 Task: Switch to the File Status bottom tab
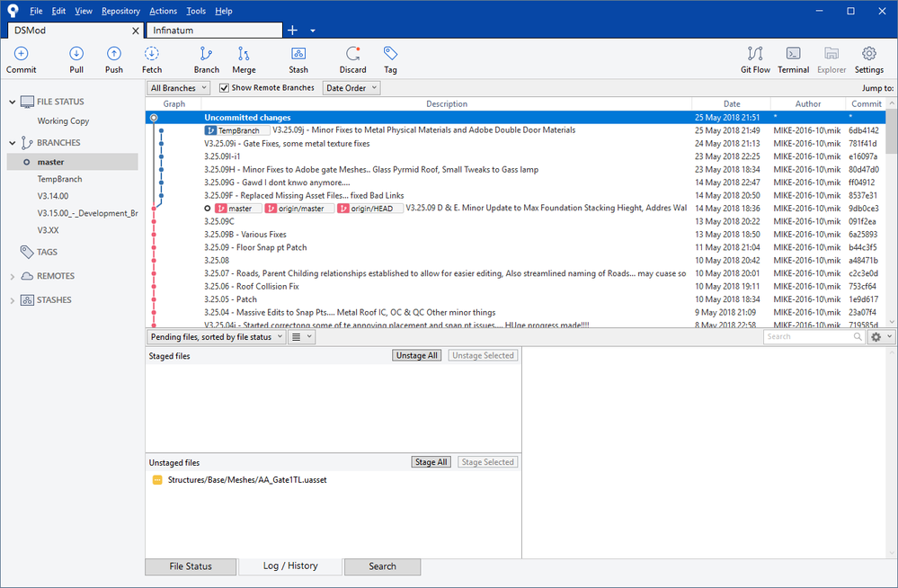(x=191, y=566)
